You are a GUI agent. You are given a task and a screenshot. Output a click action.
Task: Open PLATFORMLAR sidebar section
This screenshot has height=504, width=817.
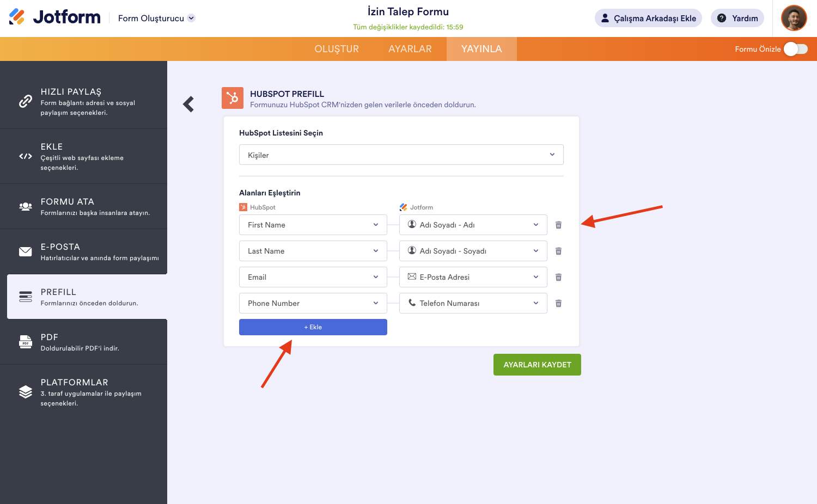83,392
